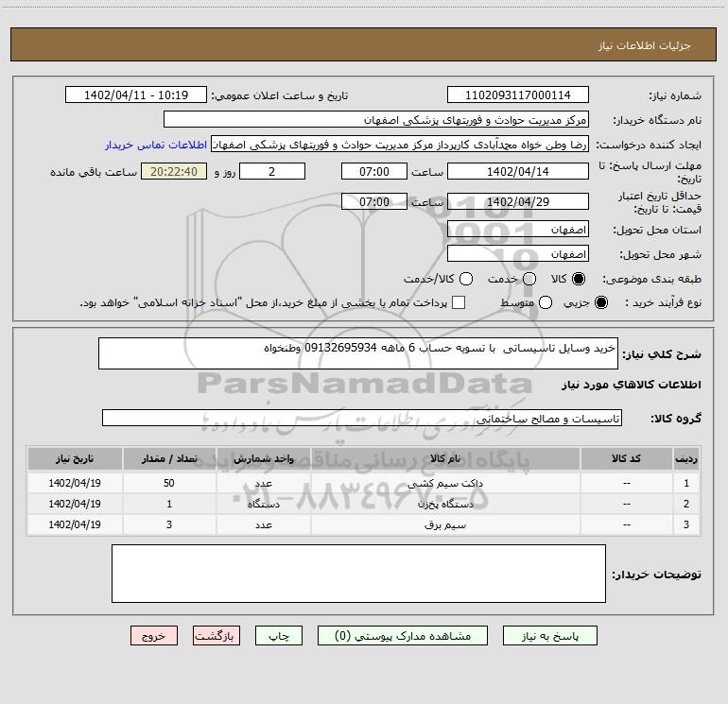Select the کالا radio button
The image size is (728, 704).
coord(579,279)
